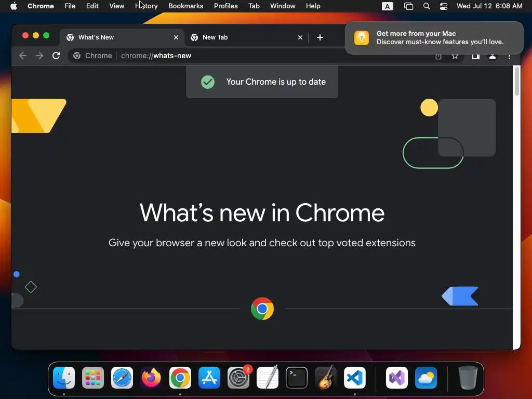Open Terminal from the Dock

point(297,378)
